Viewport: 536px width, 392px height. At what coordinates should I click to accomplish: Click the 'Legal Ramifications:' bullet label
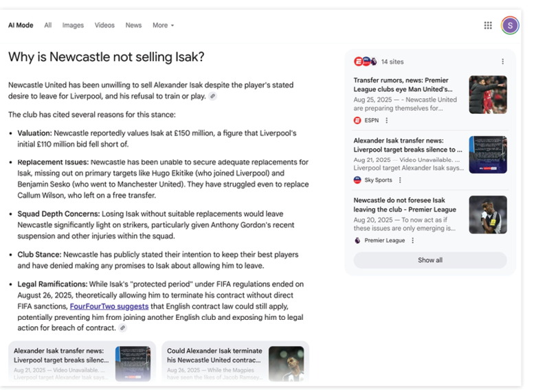click(x=52, y=284)
